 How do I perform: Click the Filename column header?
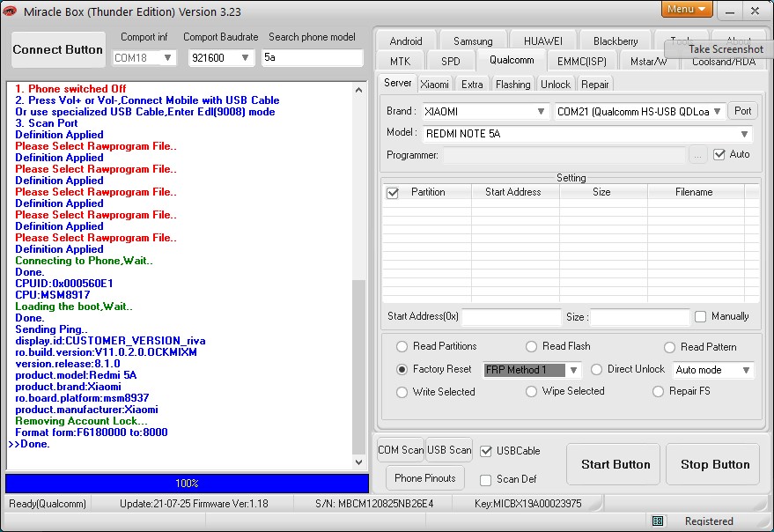[x=694, y=192]
